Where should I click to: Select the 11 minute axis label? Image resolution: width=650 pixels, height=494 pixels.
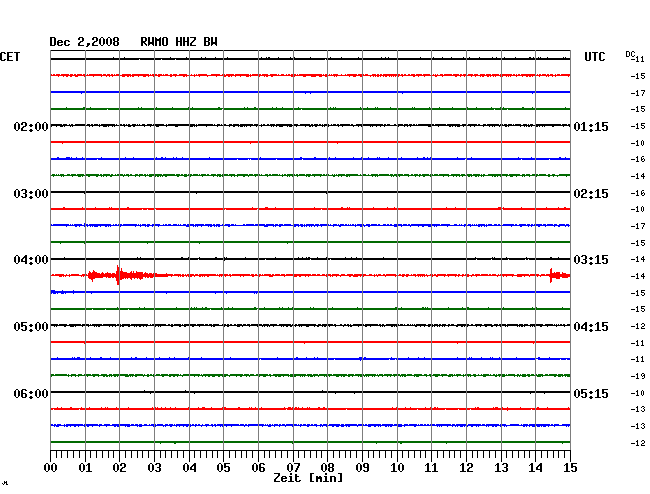tap(431, 467)
